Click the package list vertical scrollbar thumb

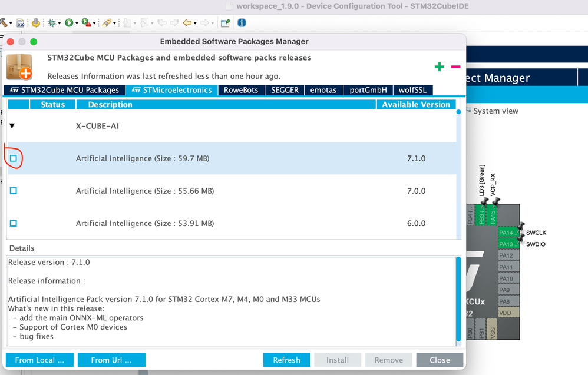click(458, 112)
